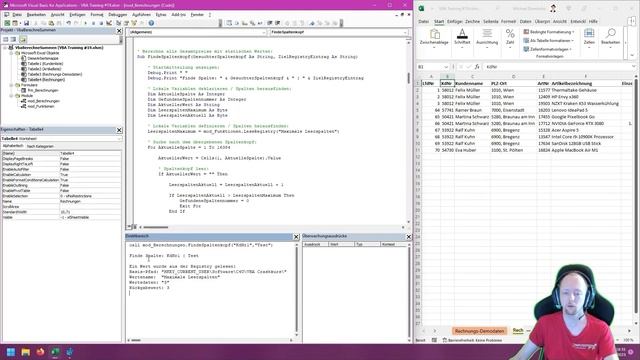
Task: Collapse the VBA project root node
Action: tap(5, 48)
